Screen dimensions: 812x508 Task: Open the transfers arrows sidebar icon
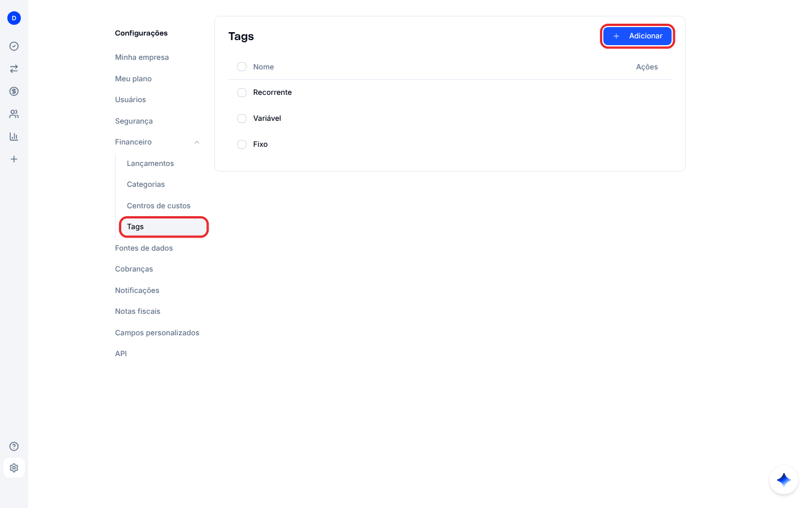pos(14,69)
